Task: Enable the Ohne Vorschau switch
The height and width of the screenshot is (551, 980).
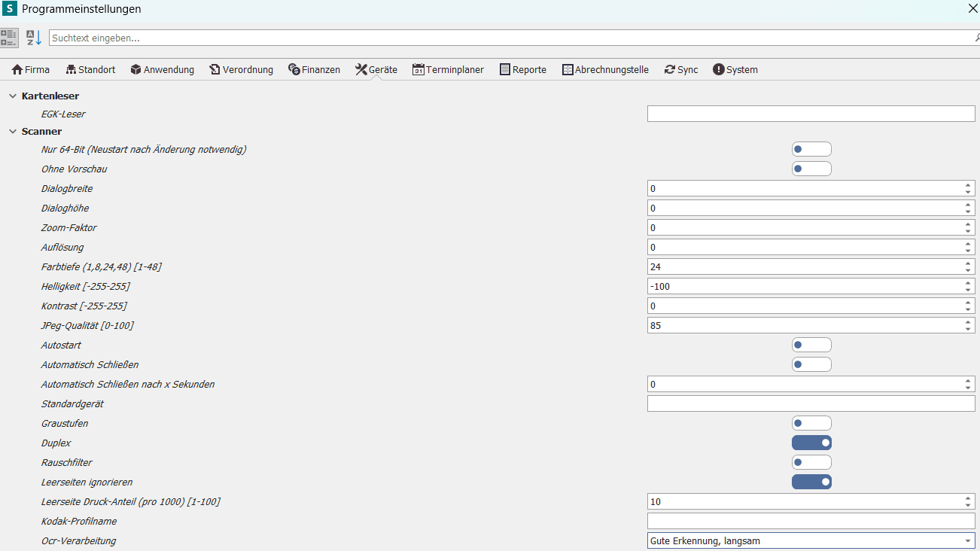Action: point(811,169)
